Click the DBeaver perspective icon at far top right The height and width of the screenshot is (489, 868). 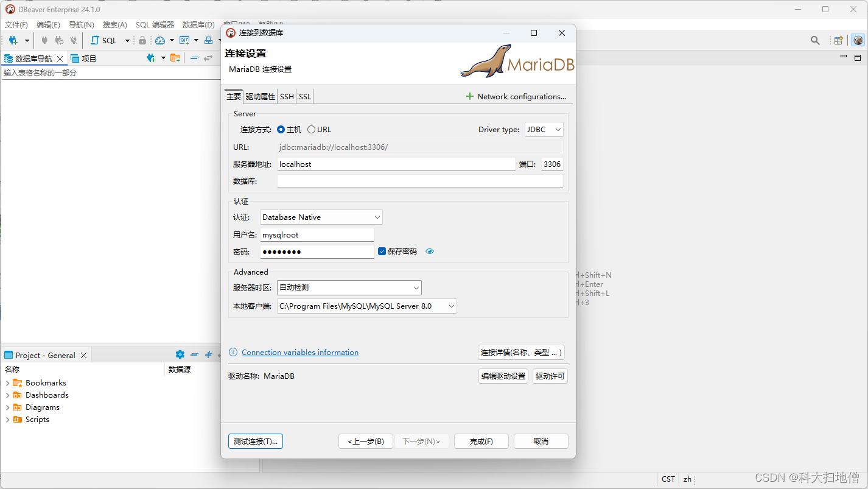point(858,40)
